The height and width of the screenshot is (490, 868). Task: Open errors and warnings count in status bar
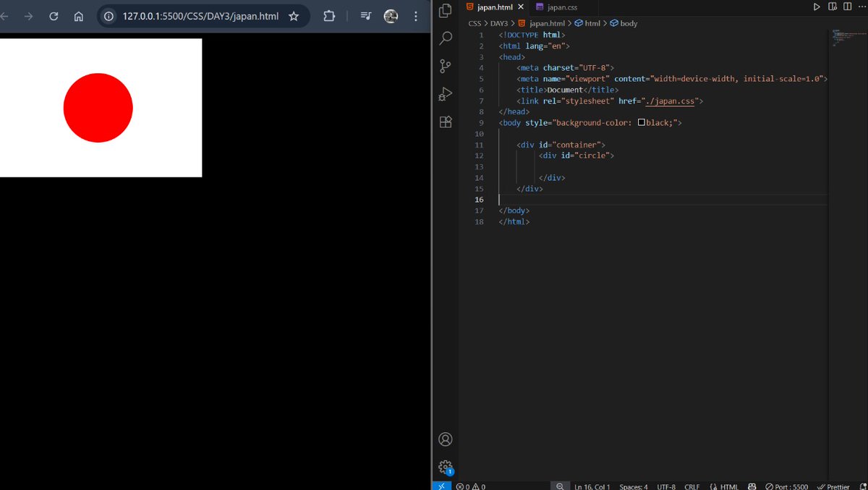[471, 486]
